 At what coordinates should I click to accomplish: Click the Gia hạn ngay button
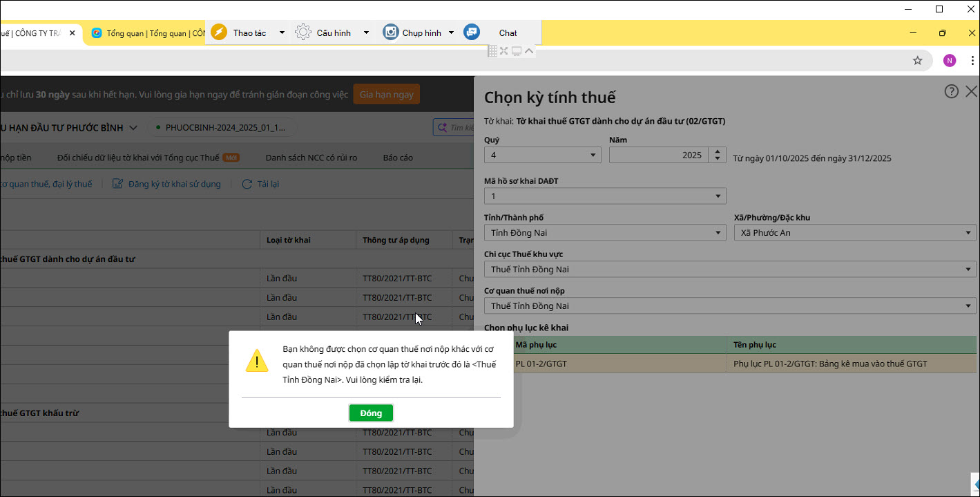point(386,95)
